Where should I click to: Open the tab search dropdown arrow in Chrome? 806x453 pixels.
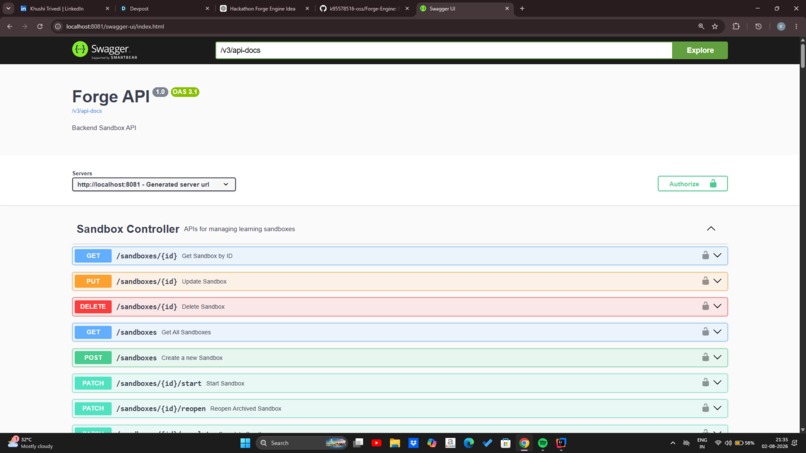point(8,8)
